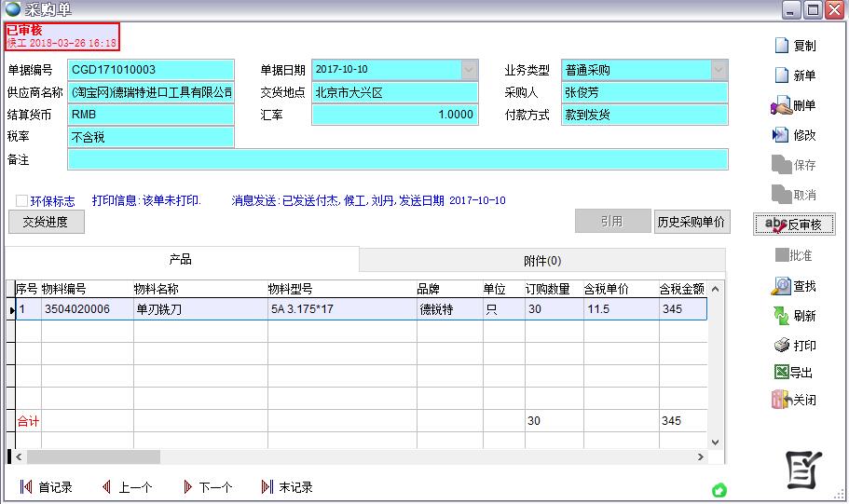The image size is (849, 504).
Task: Refresh the form with 刷新
Action: click(782, 316)
